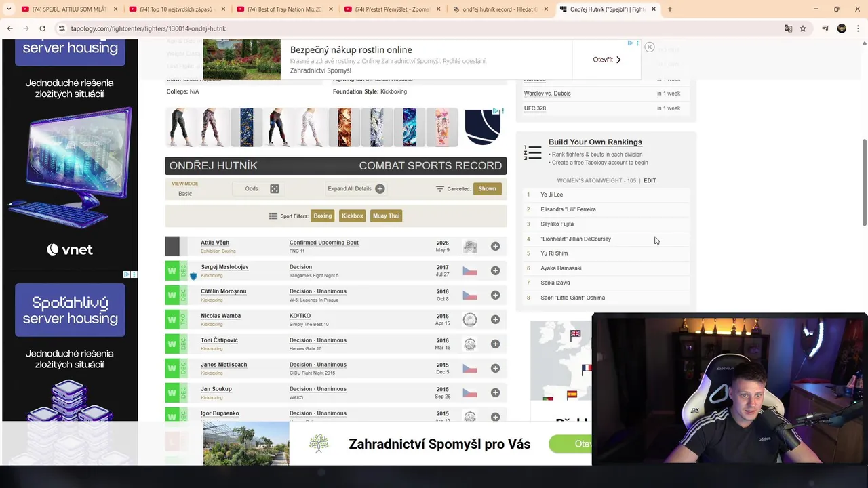The image size is (868, 488).
Task: Click event logo in Toni Čatipović row
Action: (x=469, y=344)
